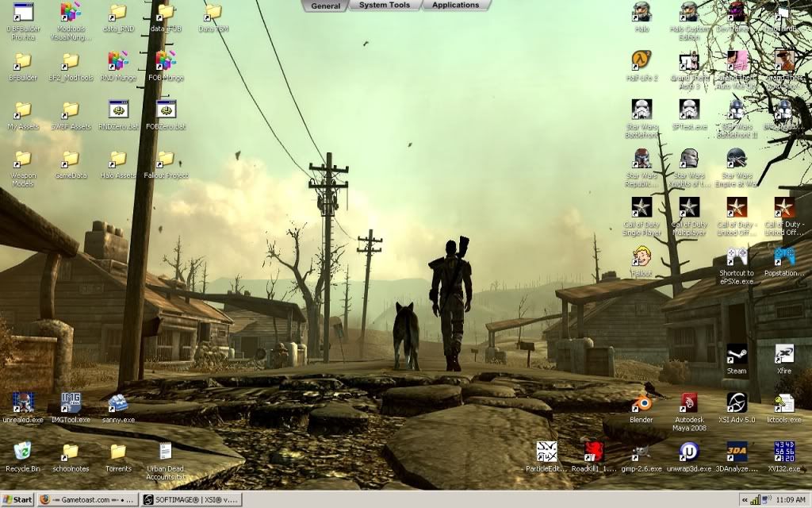The width and height of the screenshot is (812, 508).
Task: Launch Autodesk Maya 2008 shortcut
Action: click(x=689, y=412)
